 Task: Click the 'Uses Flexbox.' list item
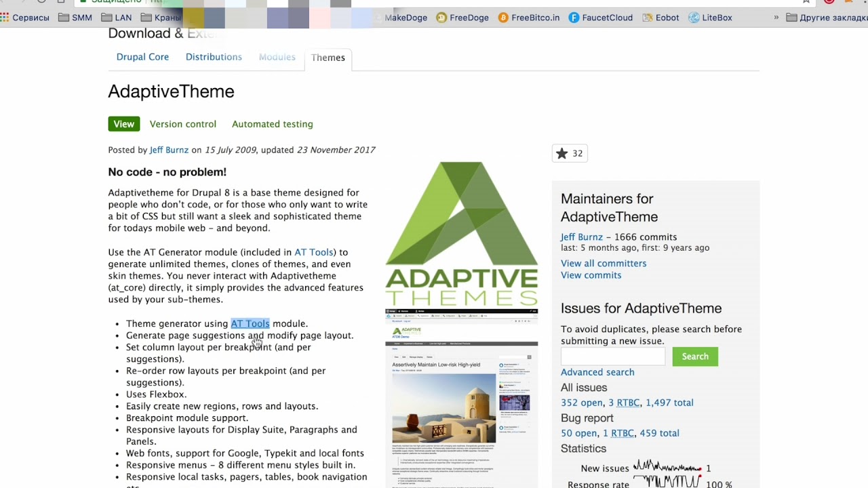(x=156, y=394)
